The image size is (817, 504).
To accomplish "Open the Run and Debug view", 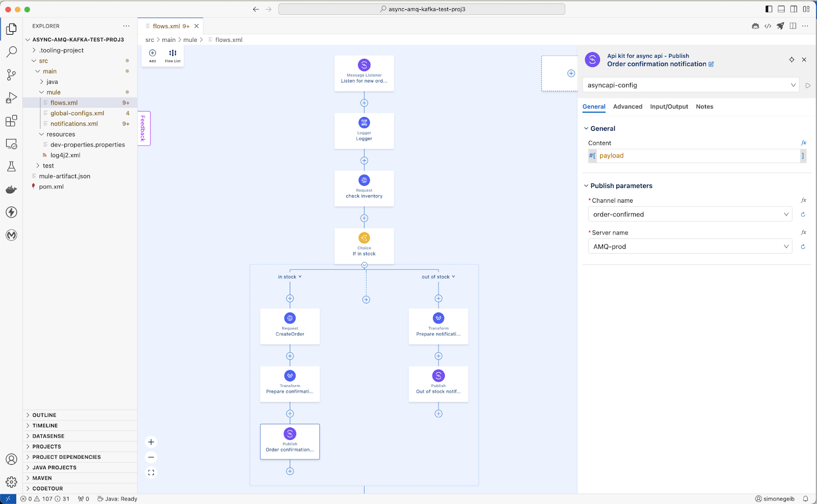I will (x=11, y=98).
